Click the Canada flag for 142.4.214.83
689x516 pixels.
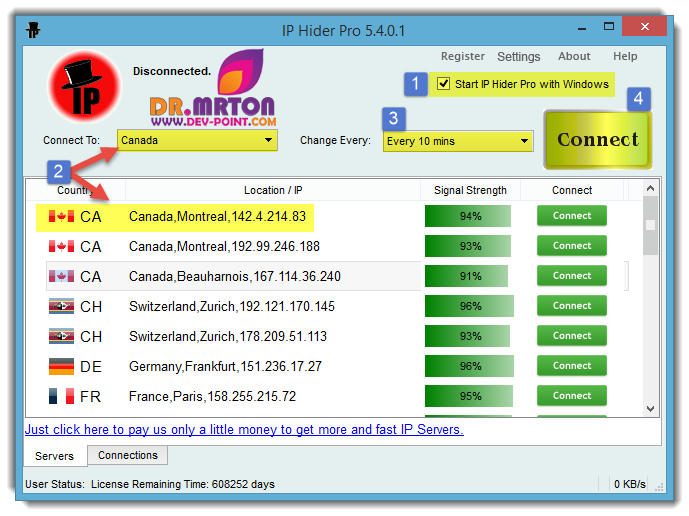coord(61,216)
